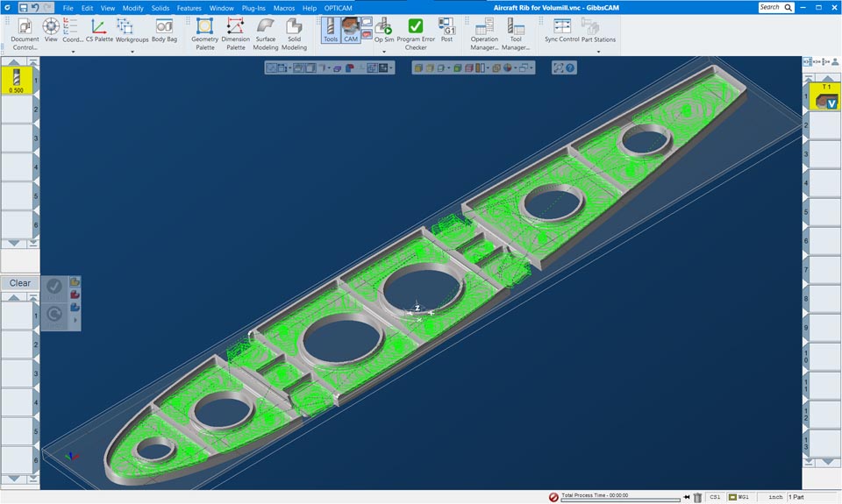
Task: Run the Program Error Checker
Action: 416,33
